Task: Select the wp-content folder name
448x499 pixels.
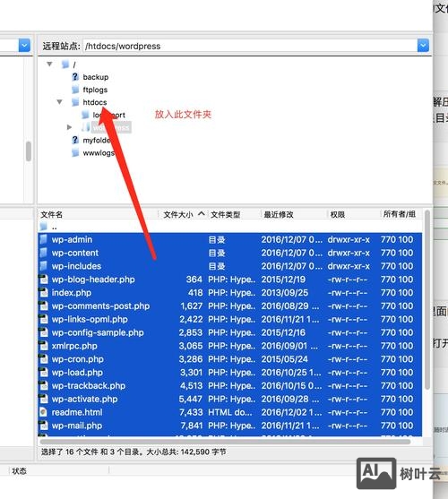Action: pos(75,253)
